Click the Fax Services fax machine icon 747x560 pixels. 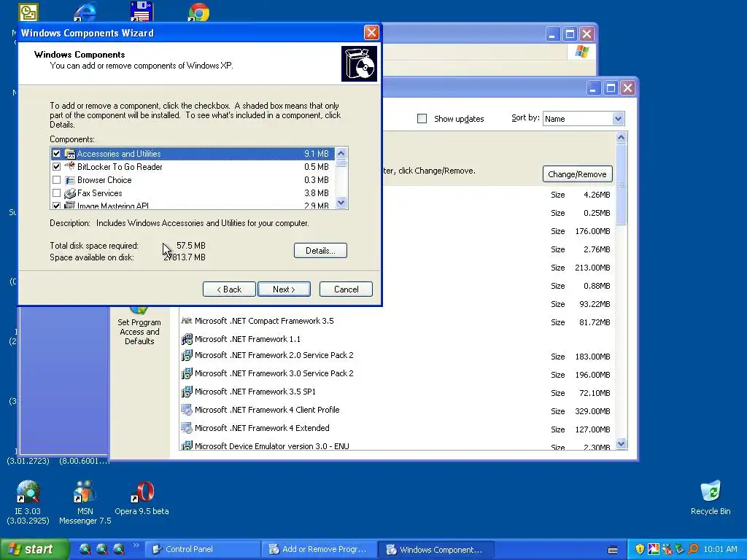click(70, 192)
